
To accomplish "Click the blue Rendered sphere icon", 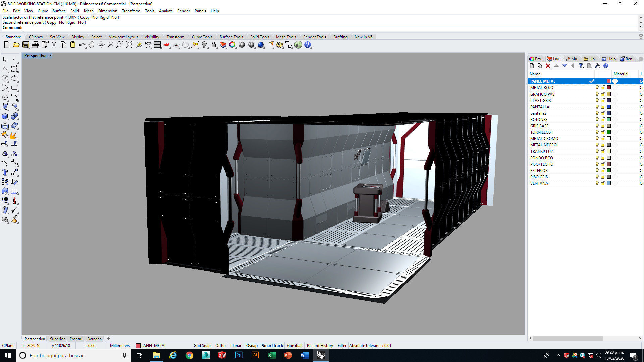I will [261, 45].
